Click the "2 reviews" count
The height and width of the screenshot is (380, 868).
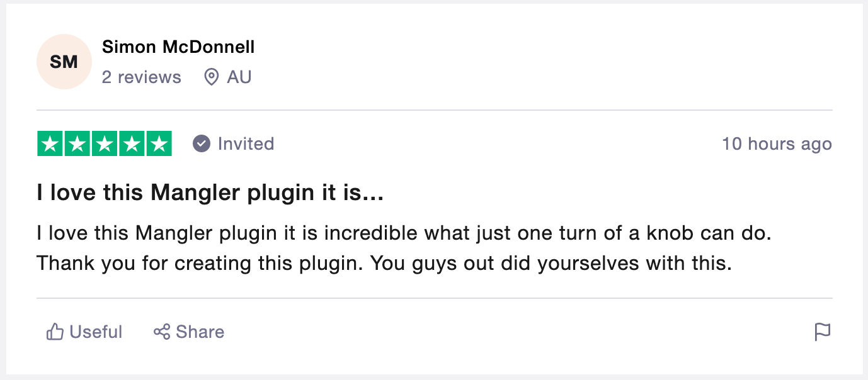141,77
